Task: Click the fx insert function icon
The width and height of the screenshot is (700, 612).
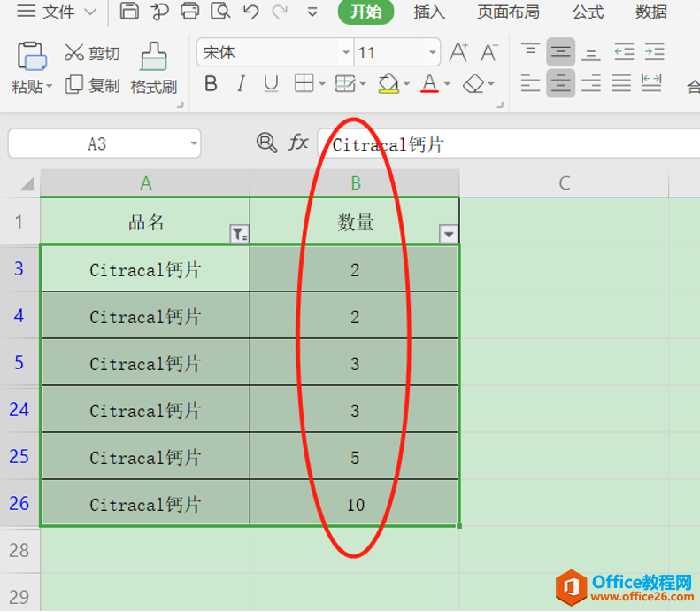Action: (x=298, y=143)
